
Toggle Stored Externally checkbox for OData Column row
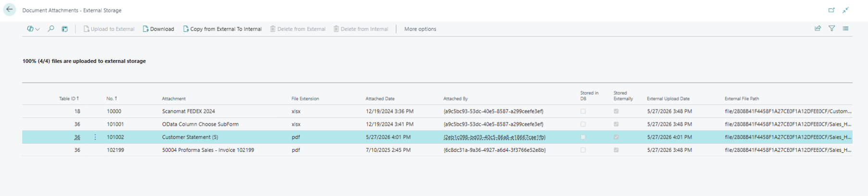point(616,124)
